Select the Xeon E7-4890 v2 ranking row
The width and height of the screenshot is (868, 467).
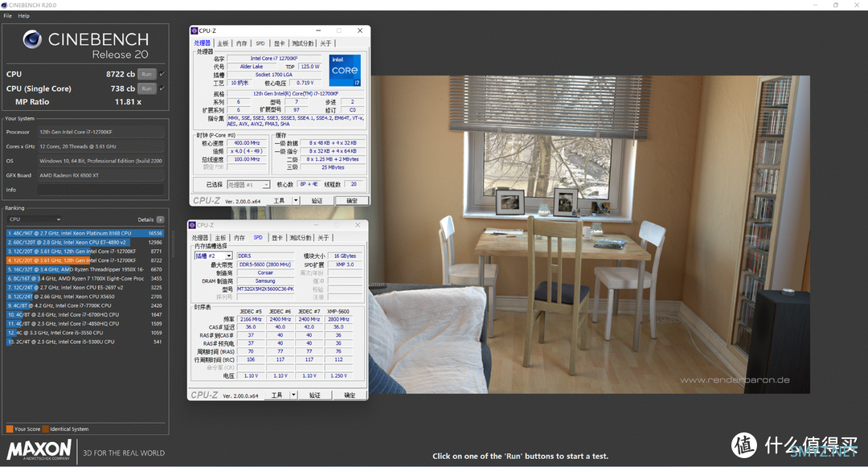(x=85, y=243)
